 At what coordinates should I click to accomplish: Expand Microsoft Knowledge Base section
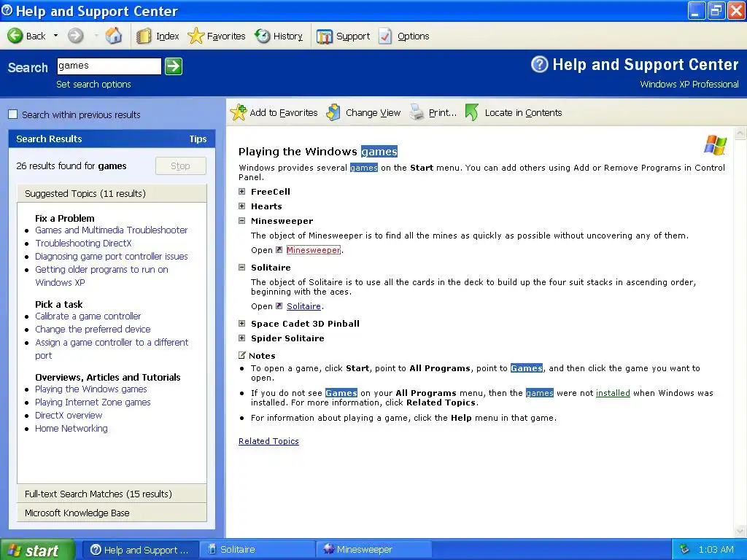tap(112, 513)
